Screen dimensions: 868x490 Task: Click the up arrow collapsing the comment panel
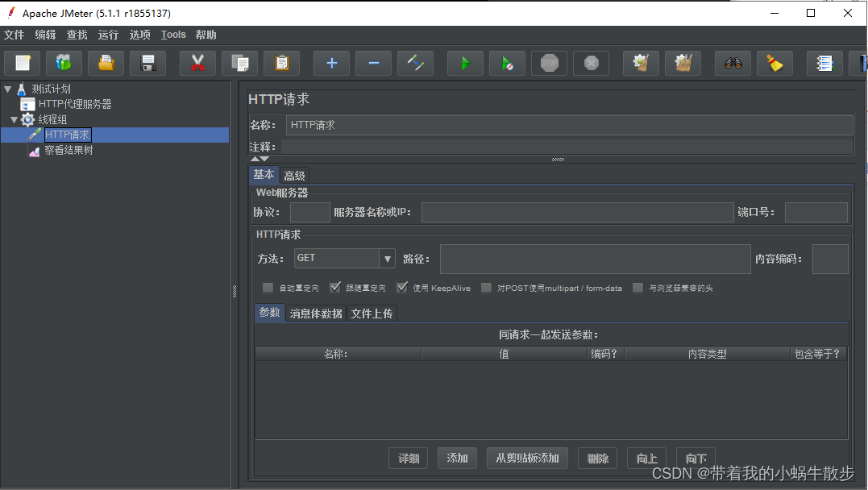[255, 159]
